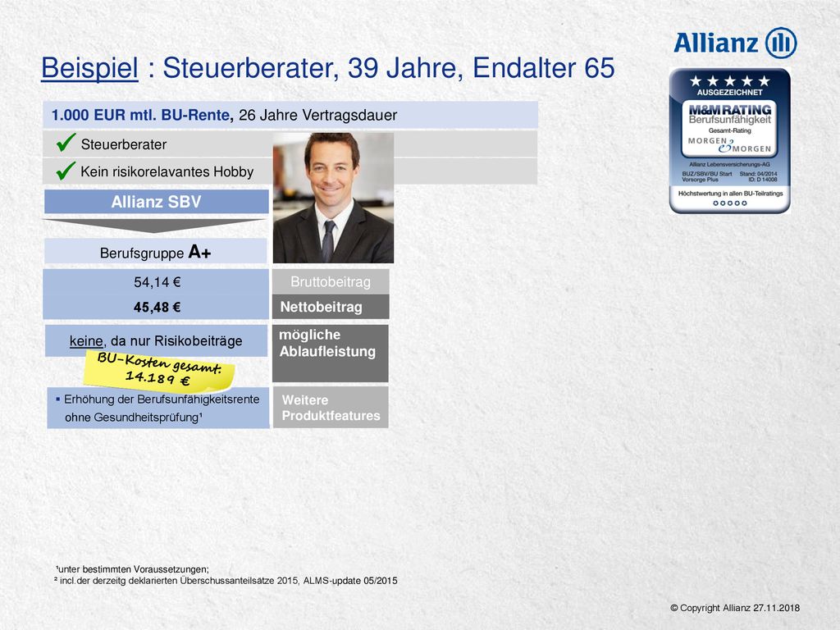Screen dimensions: 840x630
Task: Click the 'Steuerberater' row text
Action: tap(124, 144)
